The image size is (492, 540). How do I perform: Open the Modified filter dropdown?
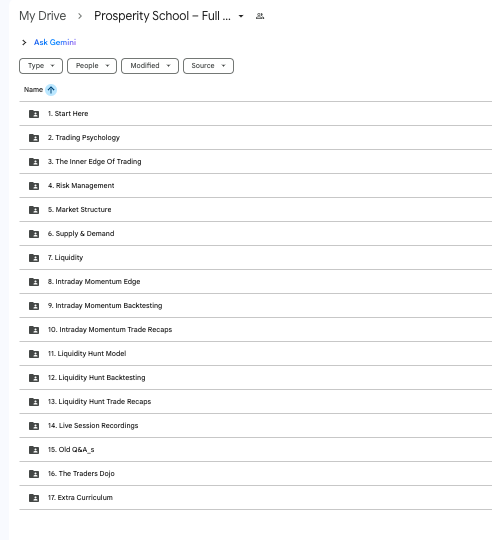150,66
